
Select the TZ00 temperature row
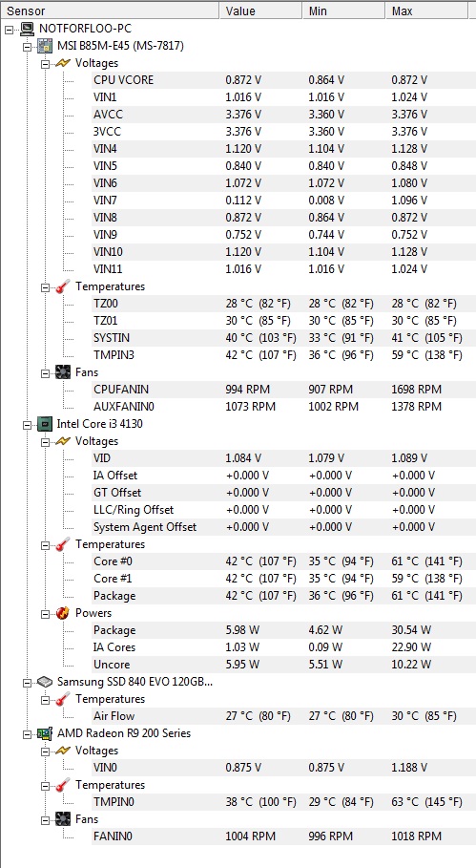(283, 304)
